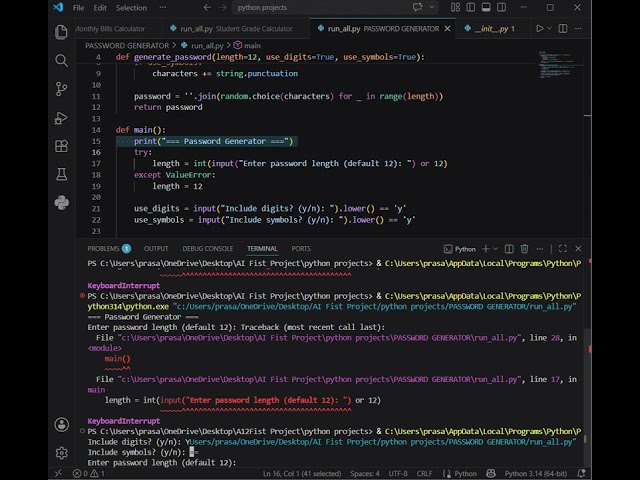
Task: Open the Extensions view
Action: point(61,146)
